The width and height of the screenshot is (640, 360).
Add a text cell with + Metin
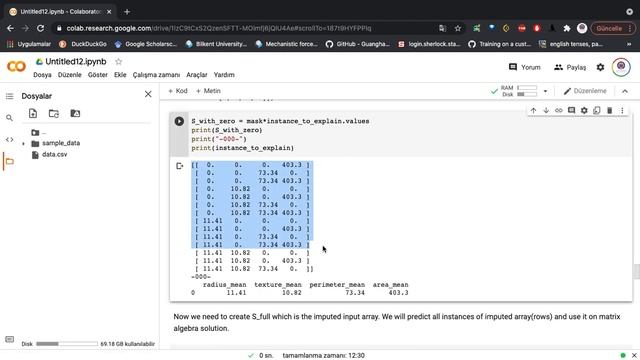[208, 91]
